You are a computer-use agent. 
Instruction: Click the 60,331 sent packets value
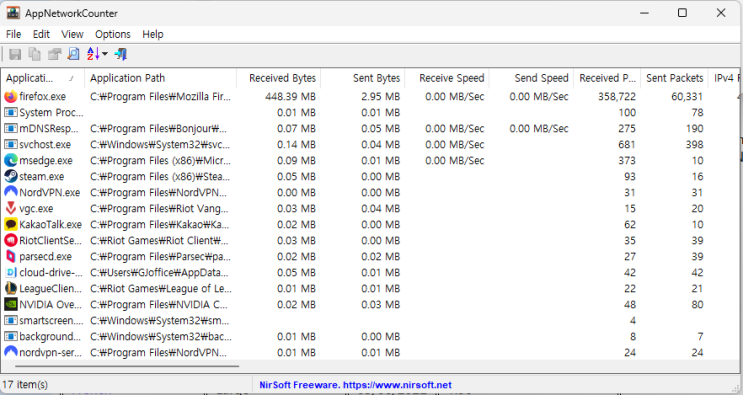point(687,97)
